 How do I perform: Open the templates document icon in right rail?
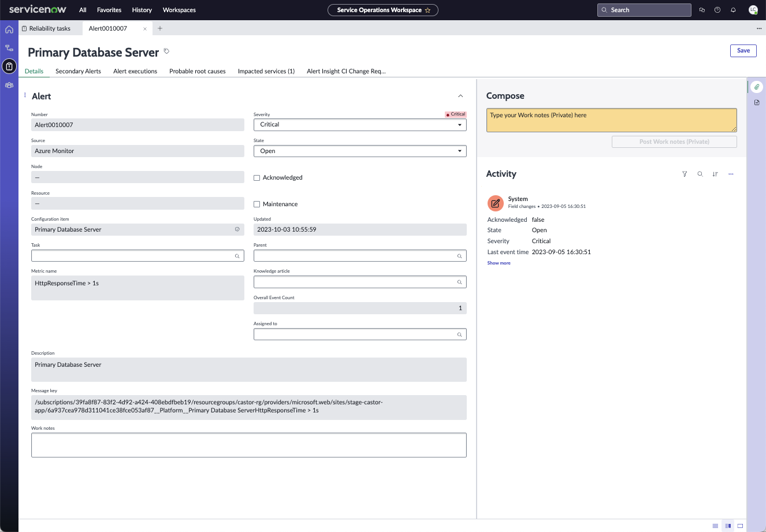tap(757, 102)
